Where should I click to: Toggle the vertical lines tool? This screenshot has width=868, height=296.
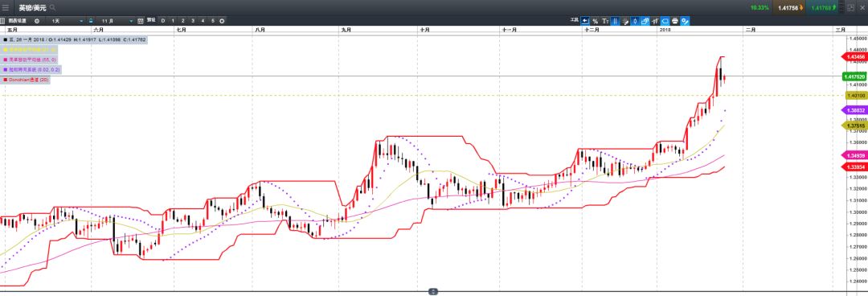click(615, 21)
